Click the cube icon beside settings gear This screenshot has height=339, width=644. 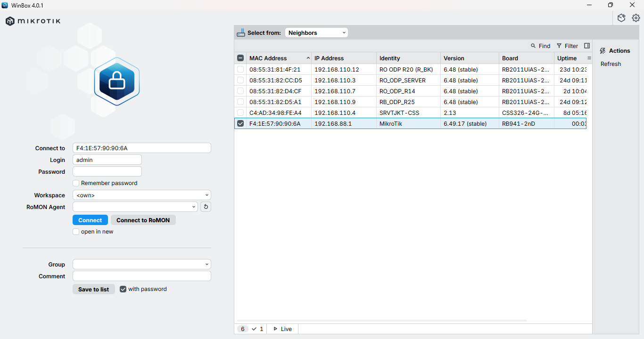click(x=621, y=18)
